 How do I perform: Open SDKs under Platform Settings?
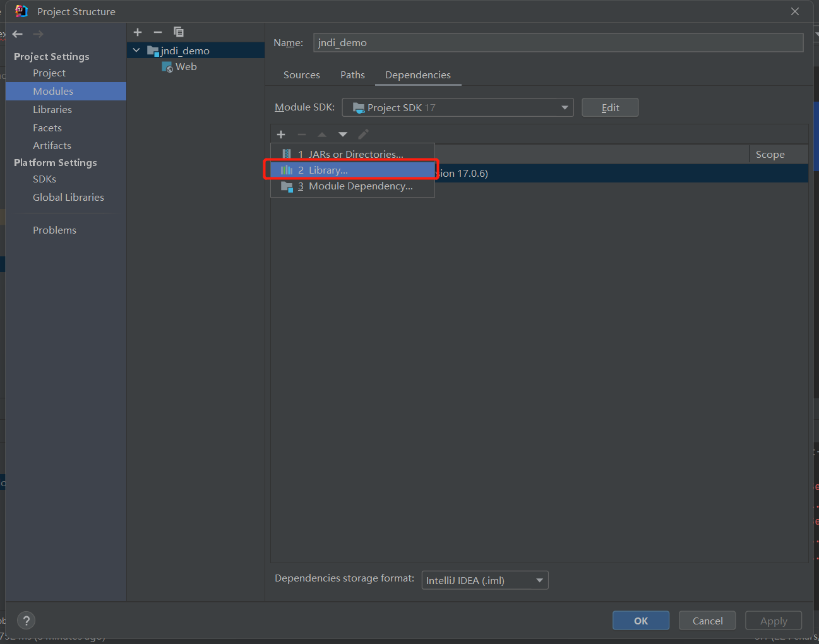point(44,179)
